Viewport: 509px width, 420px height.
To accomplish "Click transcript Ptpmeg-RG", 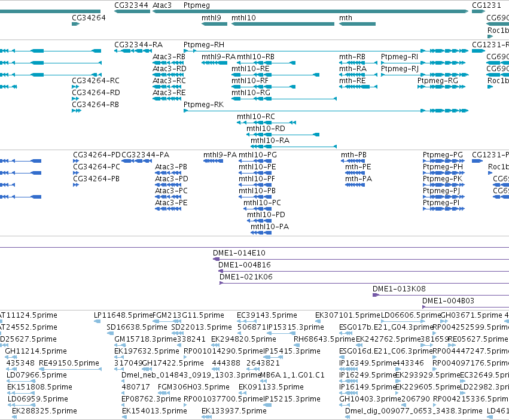I will [x=438, y=81].
